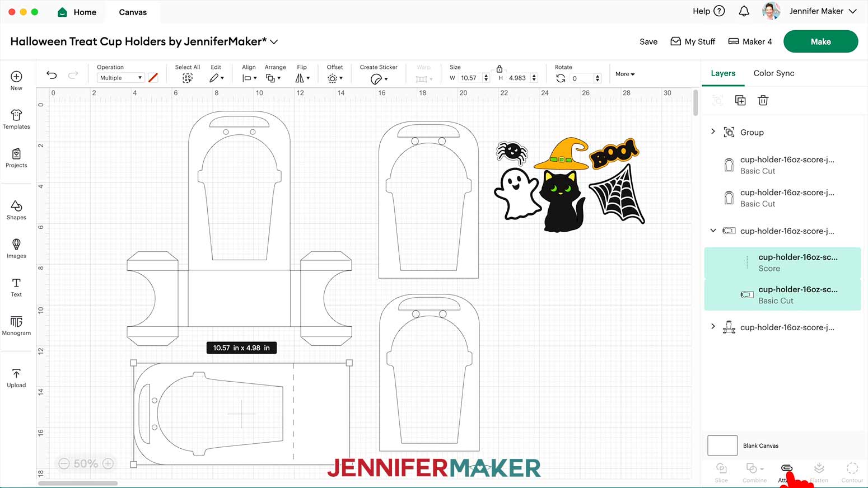This screenshot has height=488, width=868.
Task: Open the Create Sticker dropdown
Action: tap(379, 79)
